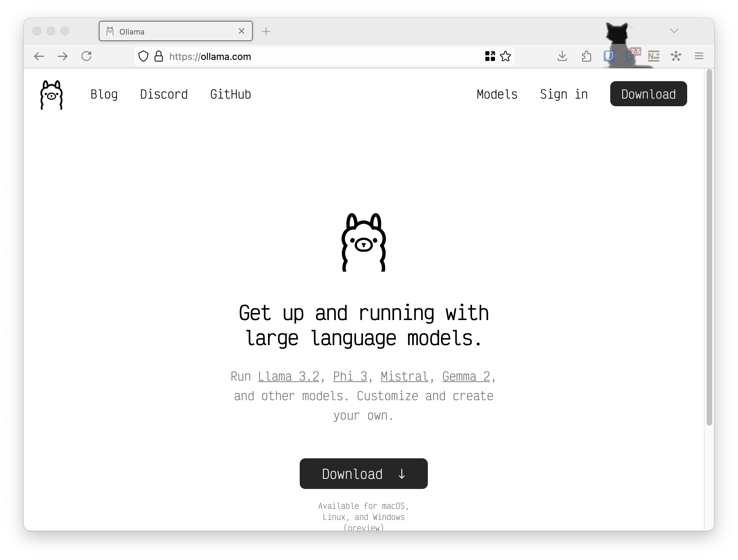Open the Llama 3.2 model link
Image resolution: width=738 pixels, height=560 pixels.
click(289, 376)
